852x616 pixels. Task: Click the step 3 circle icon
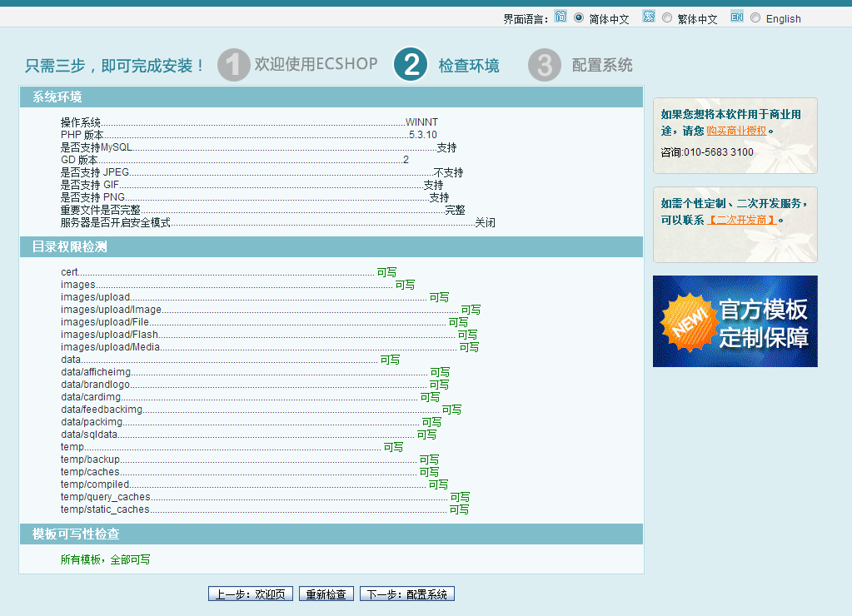[x=545, y=65]
